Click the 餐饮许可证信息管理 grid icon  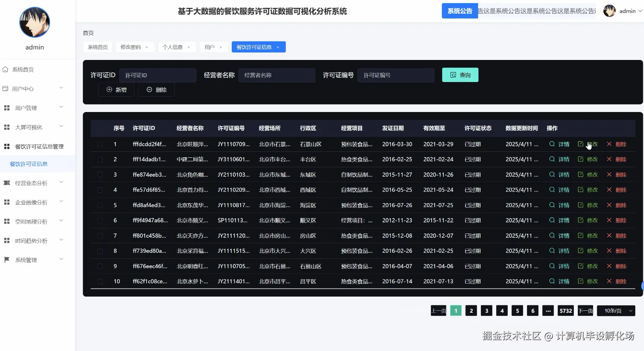(x=7, y=146)
